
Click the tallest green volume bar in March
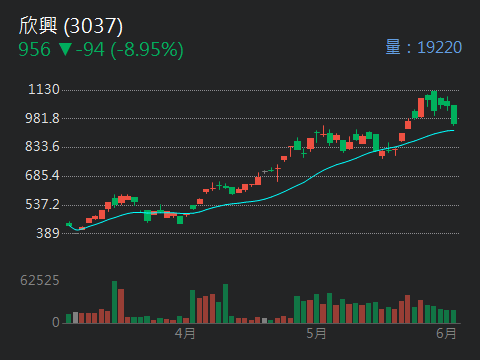coord(114,302)
